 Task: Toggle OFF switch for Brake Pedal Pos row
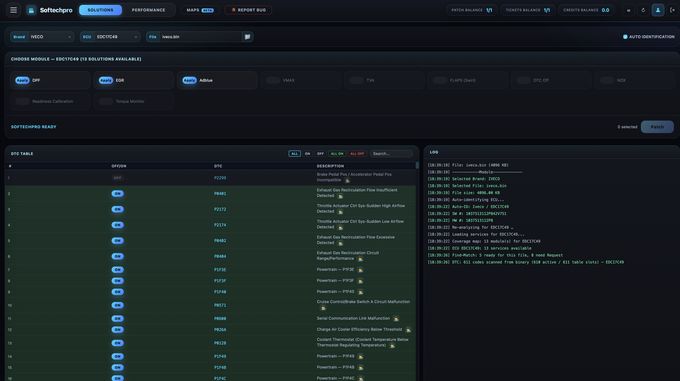pyautogui.click(x=117, y=178)
